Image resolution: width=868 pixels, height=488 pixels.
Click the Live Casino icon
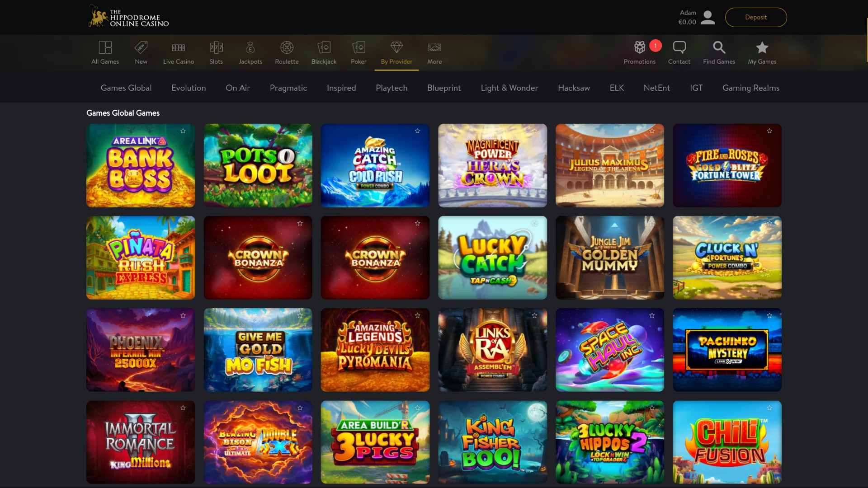point(178,47)
